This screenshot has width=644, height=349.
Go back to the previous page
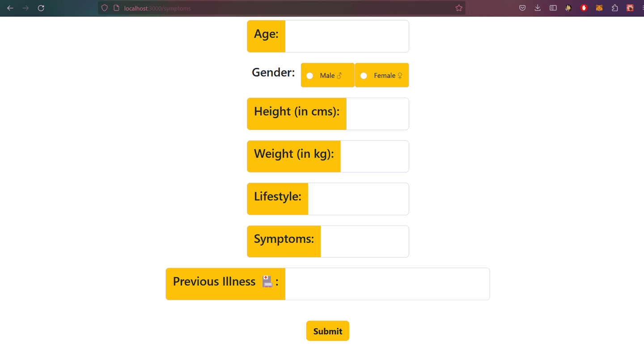10,8
